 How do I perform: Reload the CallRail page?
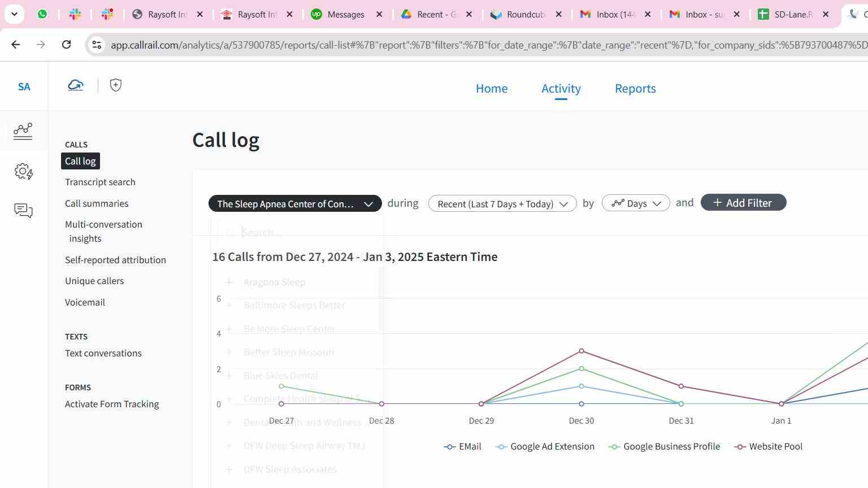pos(66,44)
